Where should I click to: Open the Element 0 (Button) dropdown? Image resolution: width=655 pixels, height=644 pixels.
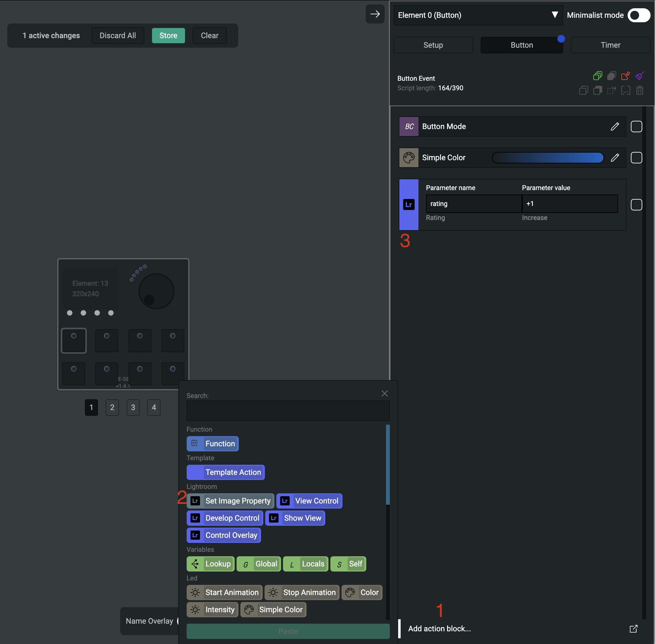pos(478,15)
